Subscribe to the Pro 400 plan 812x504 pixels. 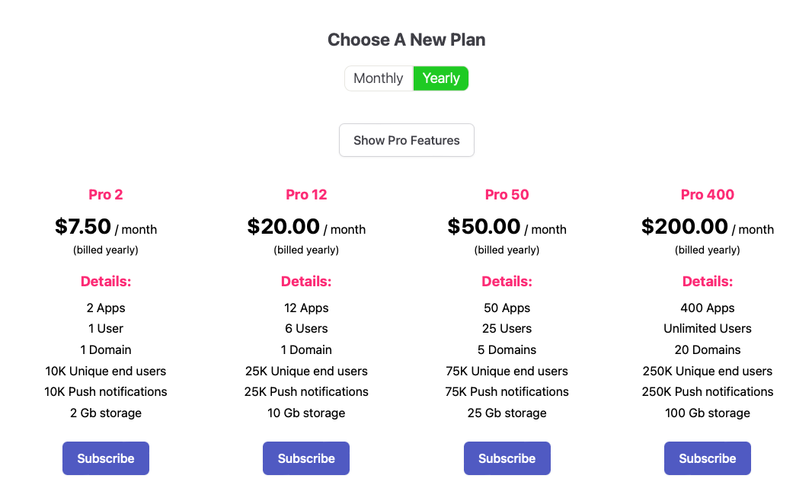(707, 458)
